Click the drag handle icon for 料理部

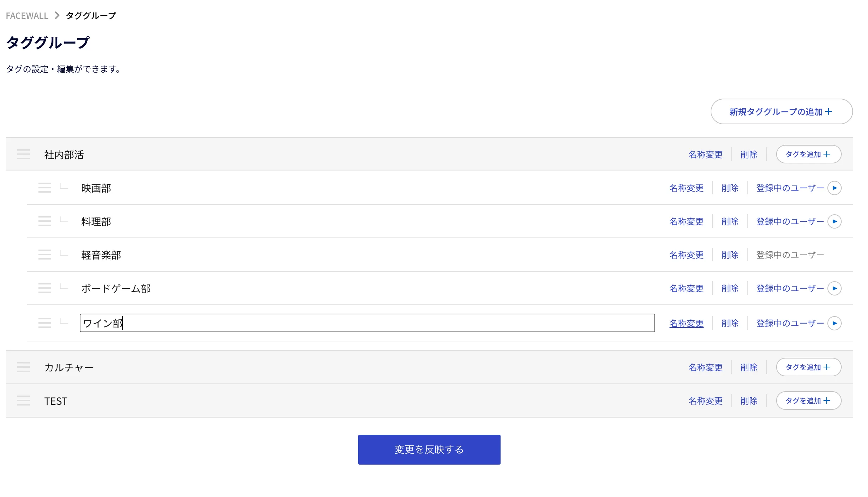(x=45, y=221)
